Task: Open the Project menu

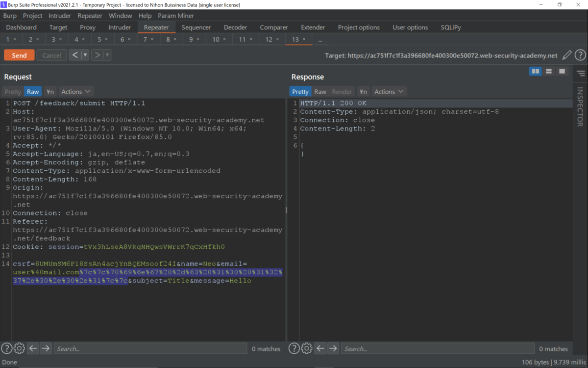Action: (33, 16)
